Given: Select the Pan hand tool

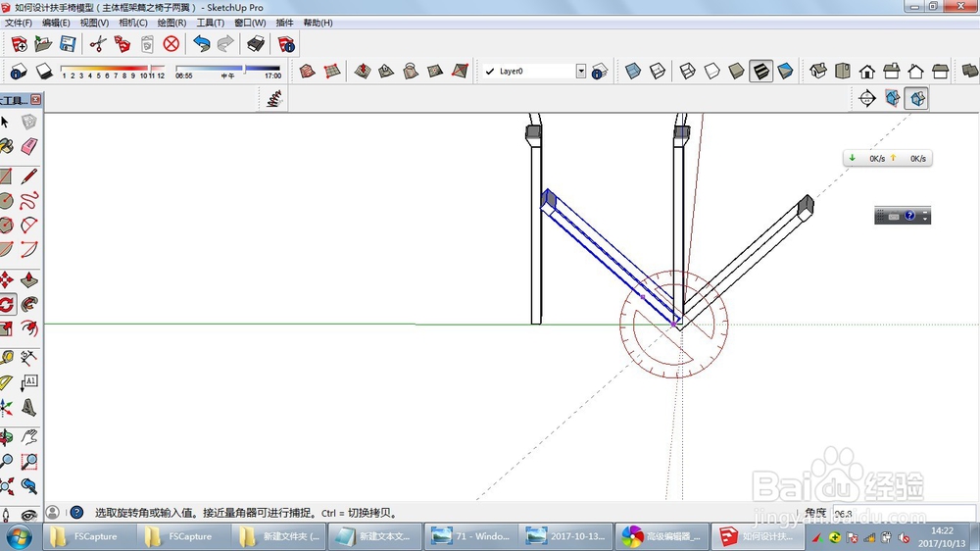Looking at the screenshot, I should (x=28, y=436).
